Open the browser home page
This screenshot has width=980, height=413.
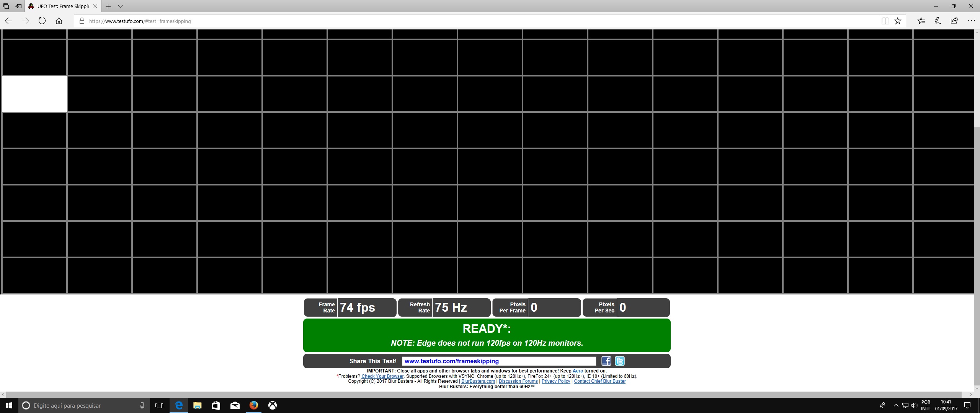(59, 21)
